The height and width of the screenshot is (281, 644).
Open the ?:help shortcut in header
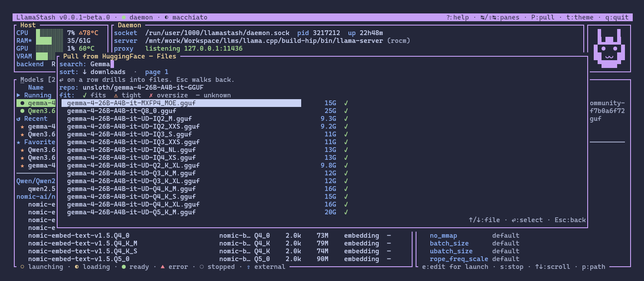pyautogui.click(x=458, y=18)
